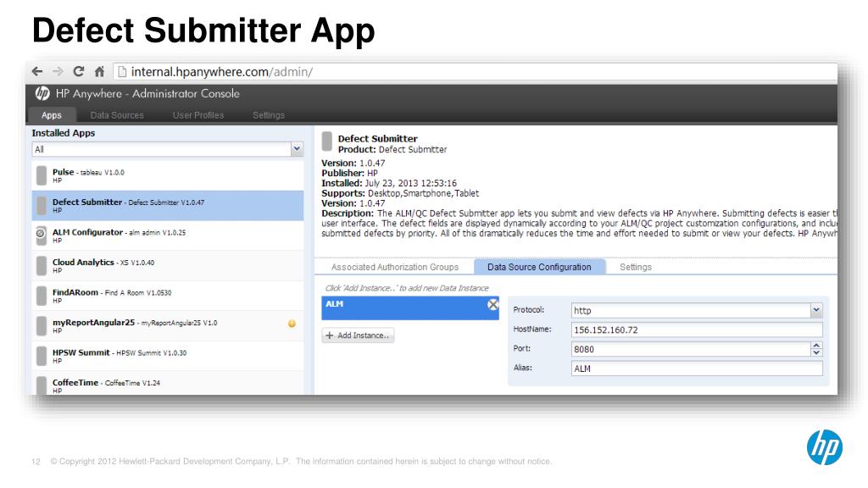Viewport: 868px width, 488px height.
Task: Click the install date July 23, 2013
Action: (410, 183)
